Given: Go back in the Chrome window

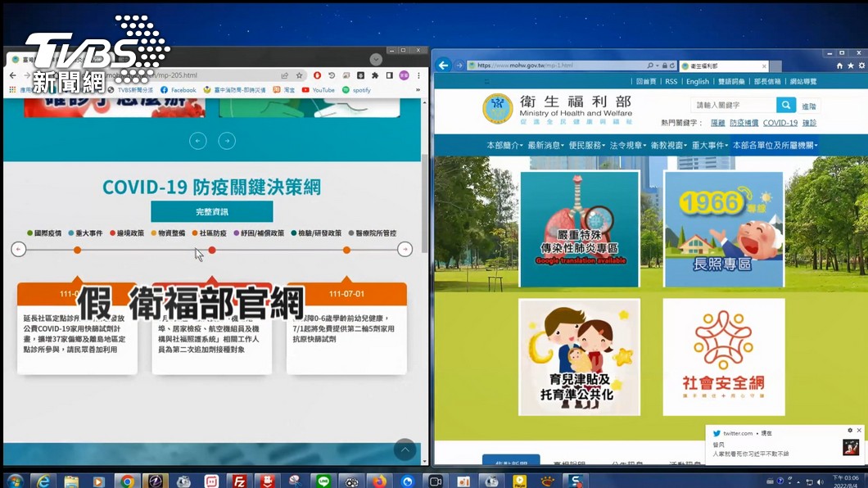Looking at the screenshot, I should pos(13,75).
